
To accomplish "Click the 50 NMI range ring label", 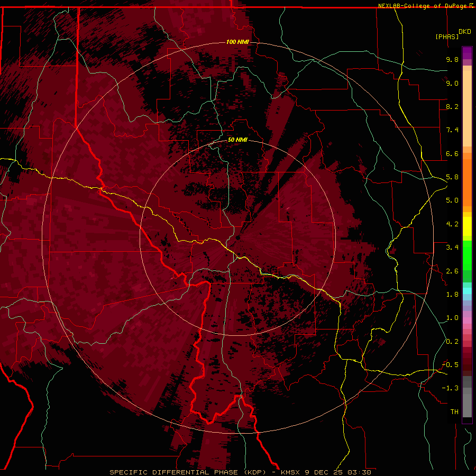I will pos(237,140).
